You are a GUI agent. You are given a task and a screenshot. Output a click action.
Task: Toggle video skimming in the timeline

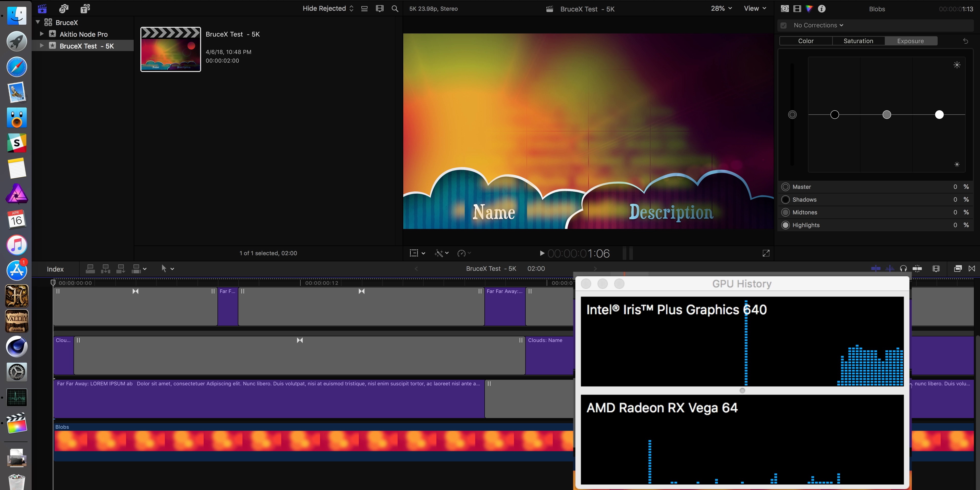coord(876,268)
